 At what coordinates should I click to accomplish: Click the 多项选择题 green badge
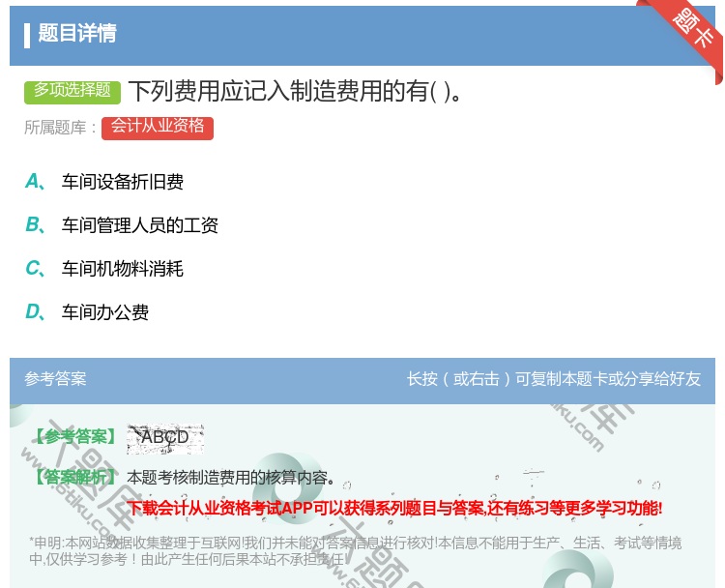tap(72, 92)
